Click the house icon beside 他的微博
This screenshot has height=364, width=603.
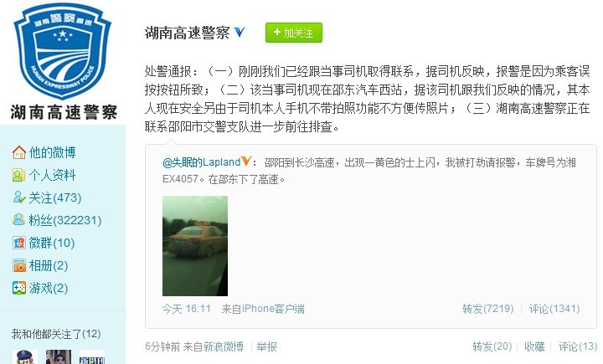click(x=18, y=152)
